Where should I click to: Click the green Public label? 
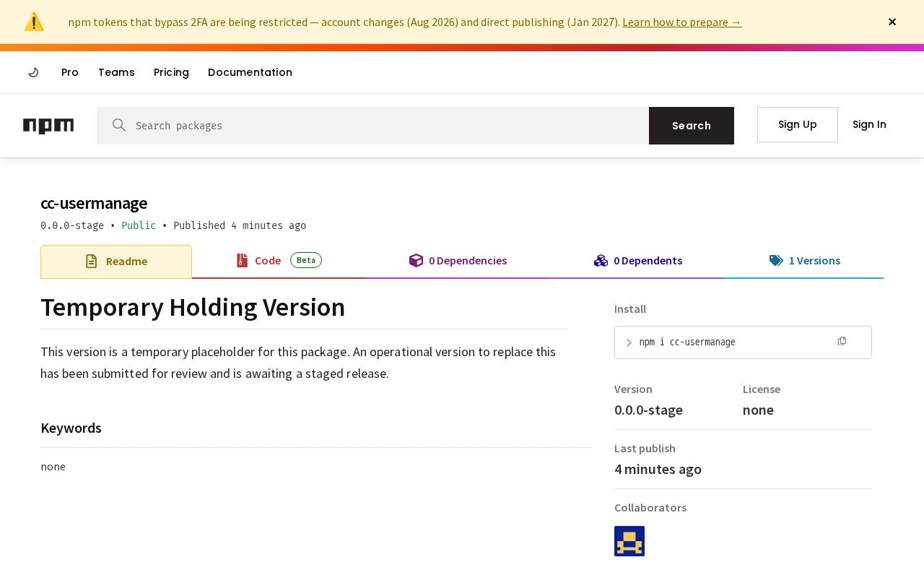click(x=139, y=225)
